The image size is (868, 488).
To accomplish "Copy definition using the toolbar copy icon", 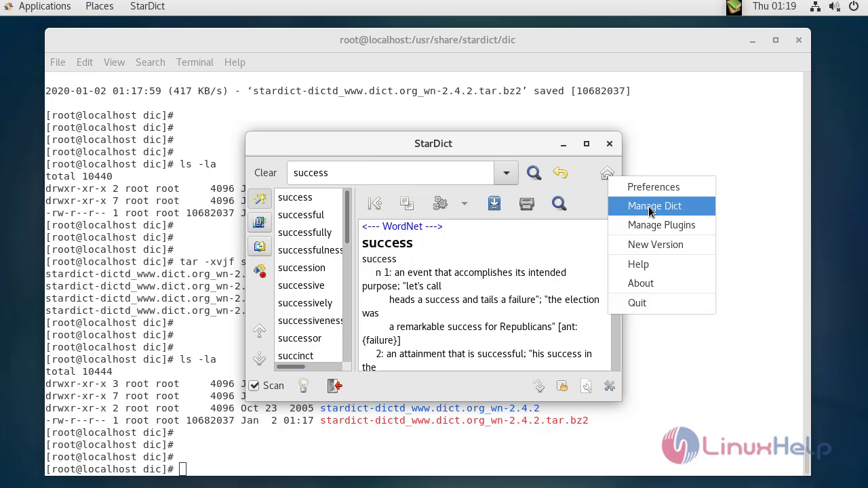I will [407, 203].
